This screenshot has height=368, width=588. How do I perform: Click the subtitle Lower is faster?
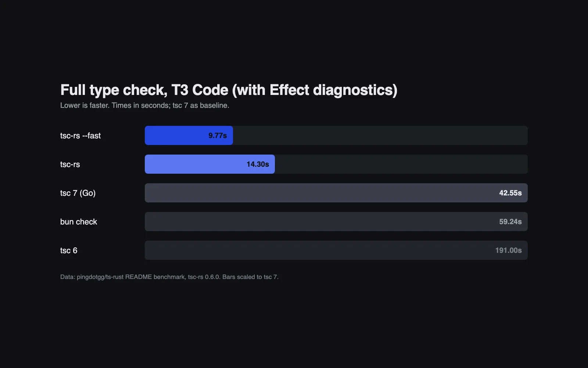[145, 105]
